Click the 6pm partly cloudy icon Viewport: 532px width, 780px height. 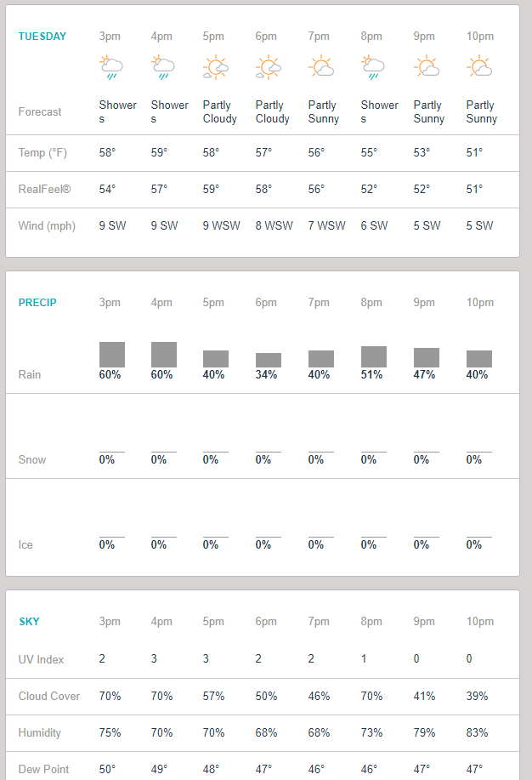(x=269, y=67)
